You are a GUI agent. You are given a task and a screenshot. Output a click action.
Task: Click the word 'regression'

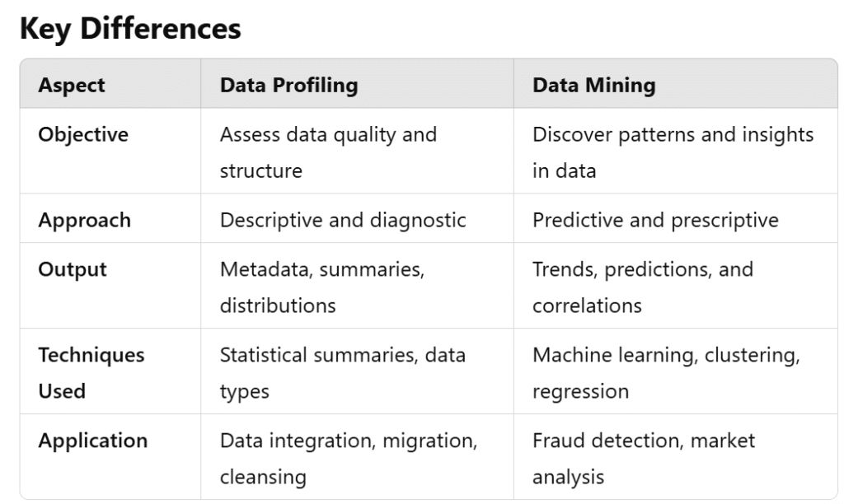click(580, 391)
